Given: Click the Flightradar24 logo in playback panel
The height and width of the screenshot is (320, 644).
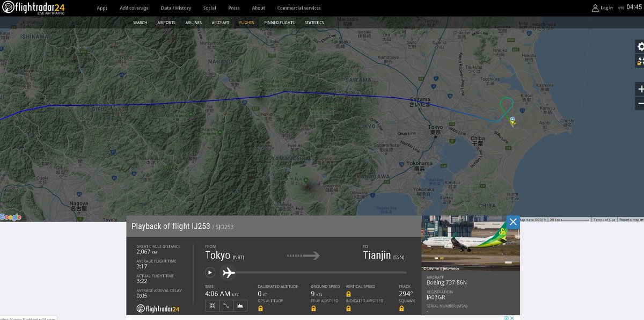Looking at the screenshot, I should coord(158,308).
